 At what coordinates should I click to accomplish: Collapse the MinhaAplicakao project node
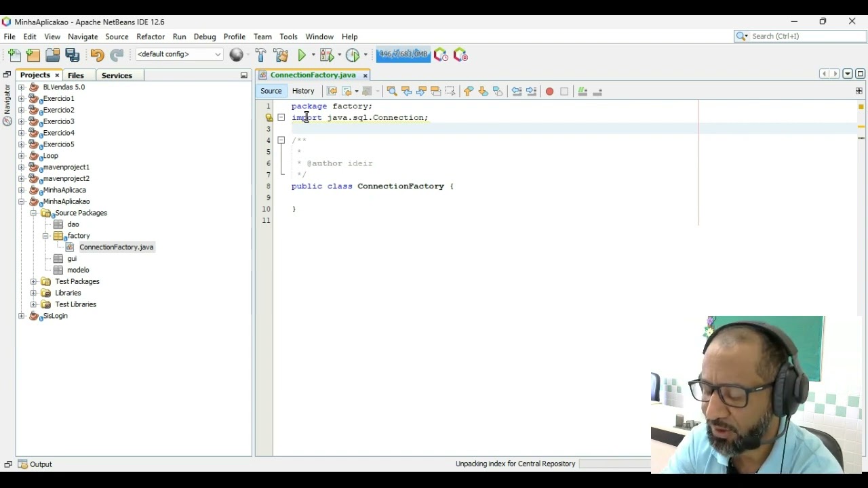[21, 201]
